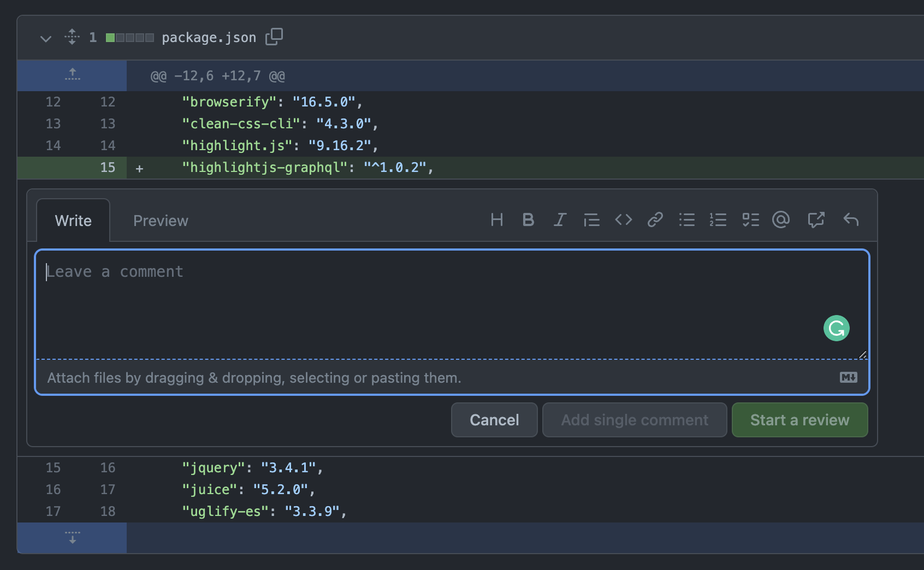Screen dimensions: 924x570
Task: Apply italic formatting in the comment
Action: point(560,220)
